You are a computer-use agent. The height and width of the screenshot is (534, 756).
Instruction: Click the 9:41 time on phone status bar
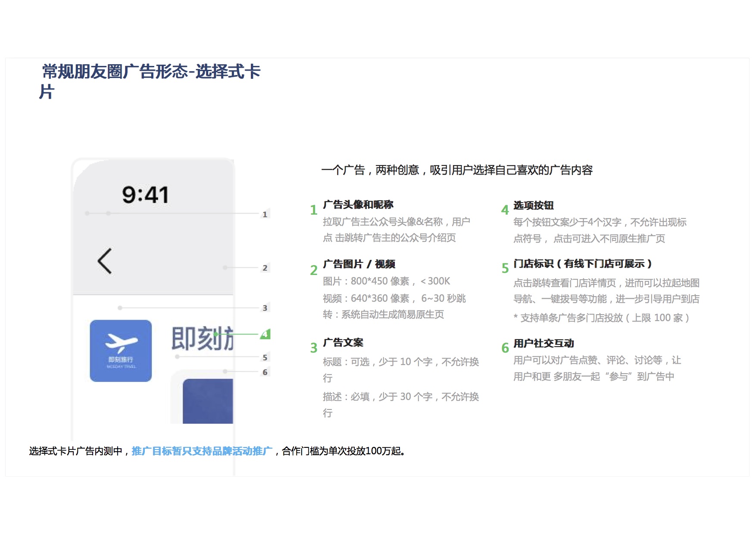(x=145, y=195)
